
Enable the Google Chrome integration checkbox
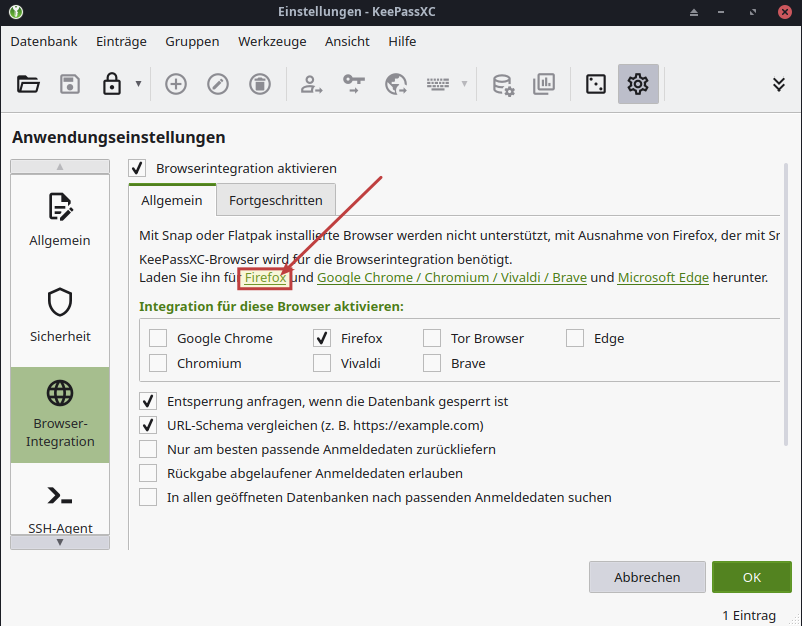158,338
